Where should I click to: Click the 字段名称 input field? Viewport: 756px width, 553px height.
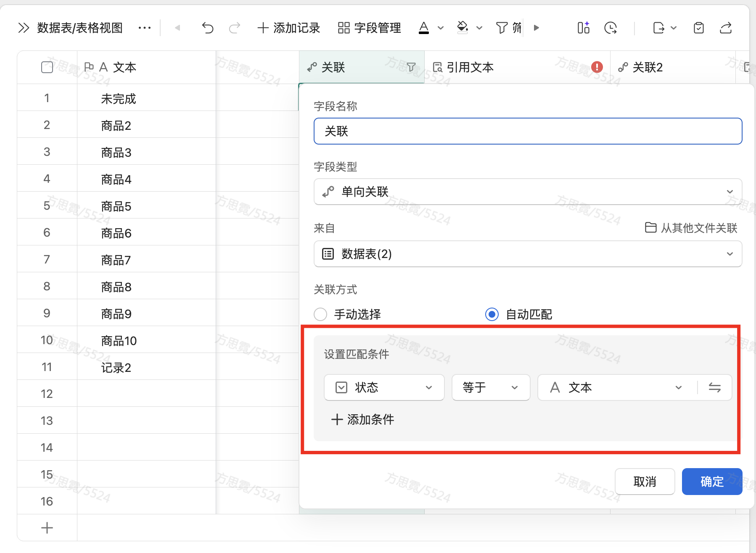(x=528, y=131)
